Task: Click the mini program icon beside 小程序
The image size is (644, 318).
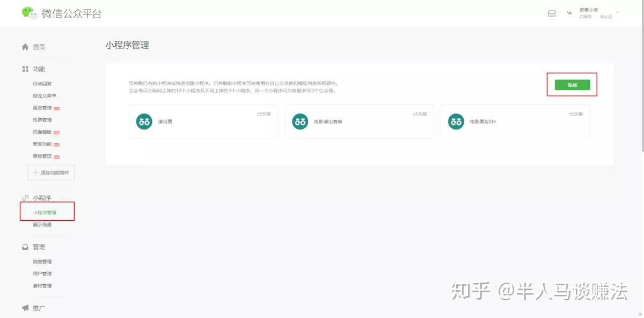Action: pyautogui.click(x=25, y=198)
